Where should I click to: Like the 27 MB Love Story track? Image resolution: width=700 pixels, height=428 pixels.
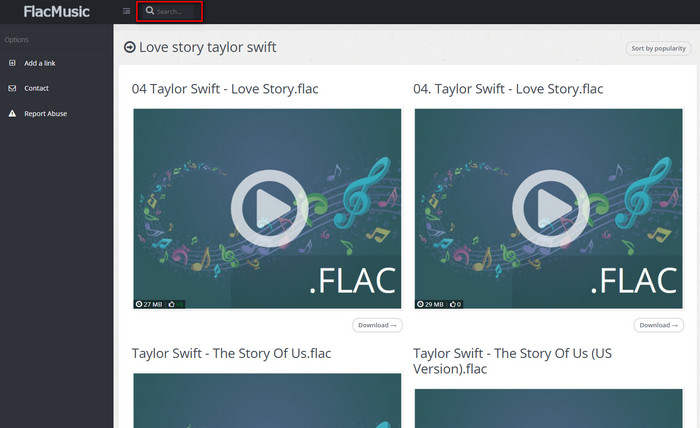pos(172,303)
